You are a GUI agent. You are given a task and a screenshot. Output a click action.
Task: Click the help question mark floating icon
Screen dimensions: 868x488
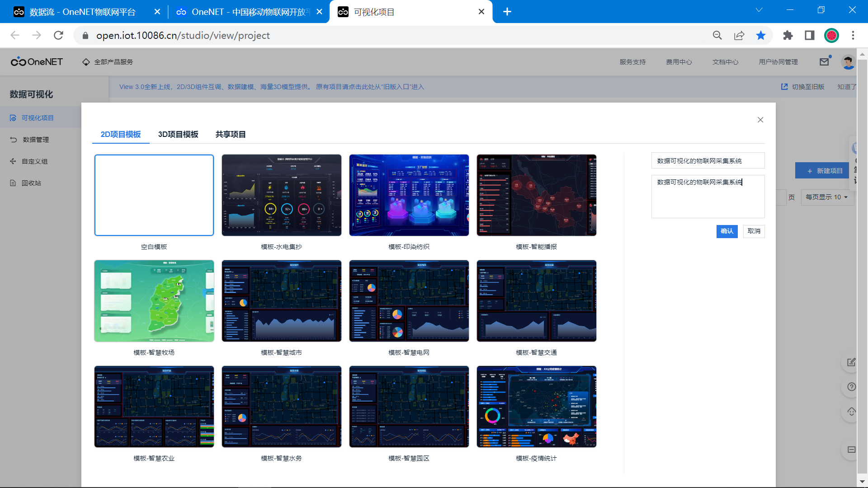click(851, 387)
